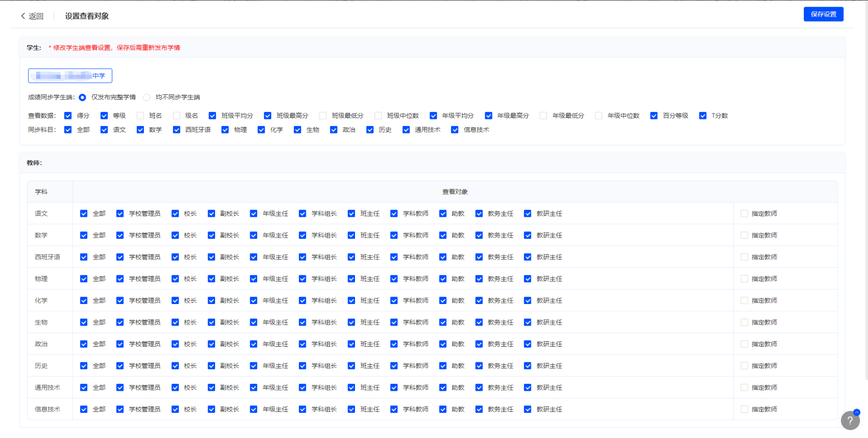Click the help question mark icon
Viewport: 868px width, 438px height.
point(849,420)
